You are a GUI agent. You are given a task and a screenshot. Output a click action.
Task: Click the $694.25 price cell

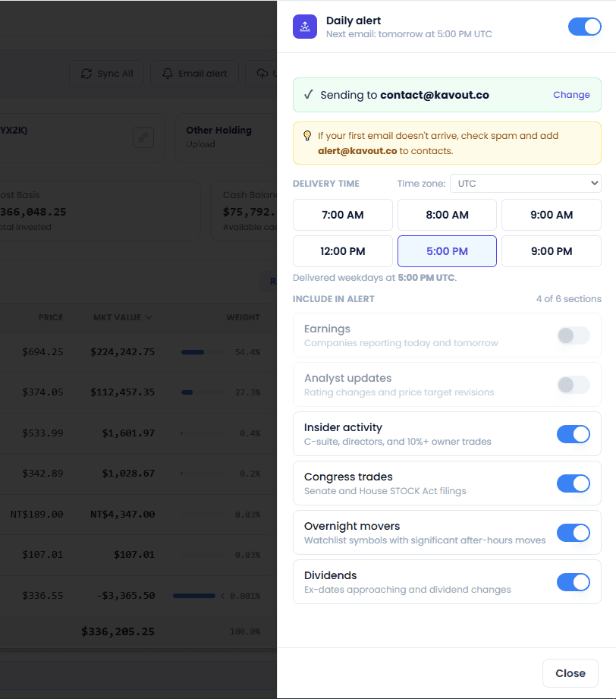[x=42, y=352]
